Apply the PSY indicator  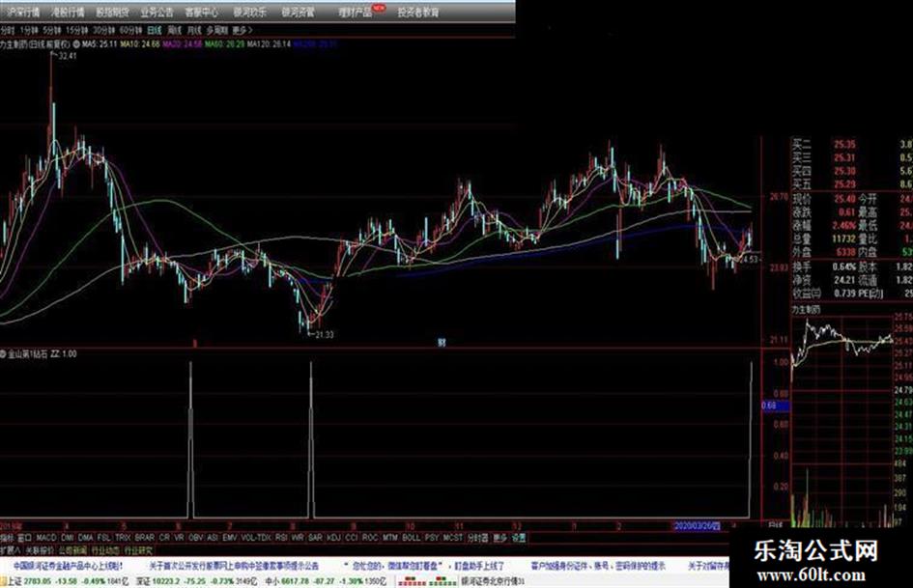tap(432, 538)
